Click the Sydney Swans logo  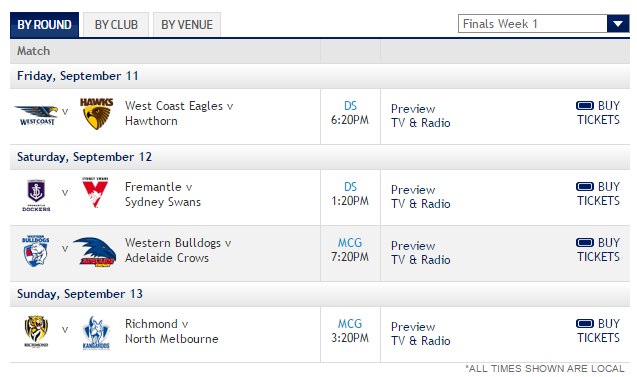pos(95,193)
